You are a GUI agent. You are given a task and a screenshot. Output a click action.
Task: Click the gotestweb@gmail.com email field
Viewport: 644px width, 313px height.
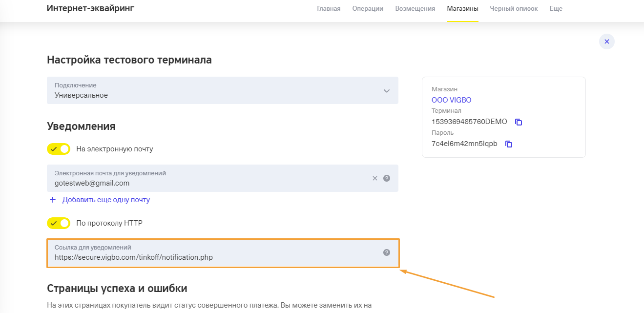click(223, 178)
